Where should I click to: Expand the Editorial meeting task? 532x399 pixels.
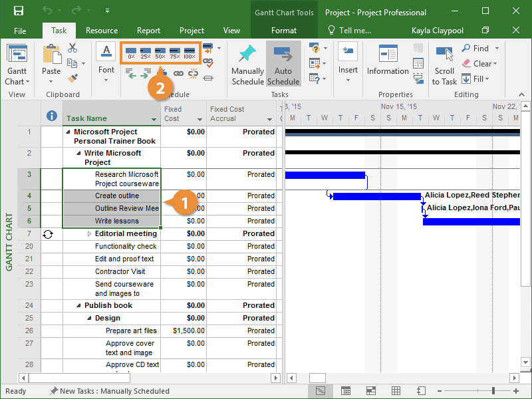pyautogui.click(x=90, y=234)
